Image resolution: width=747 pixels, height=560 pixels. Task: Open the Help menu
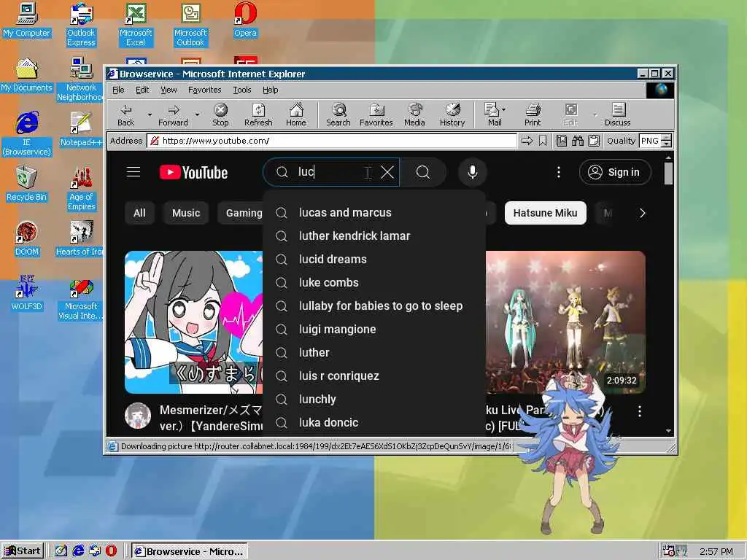[x=270, y=90]
